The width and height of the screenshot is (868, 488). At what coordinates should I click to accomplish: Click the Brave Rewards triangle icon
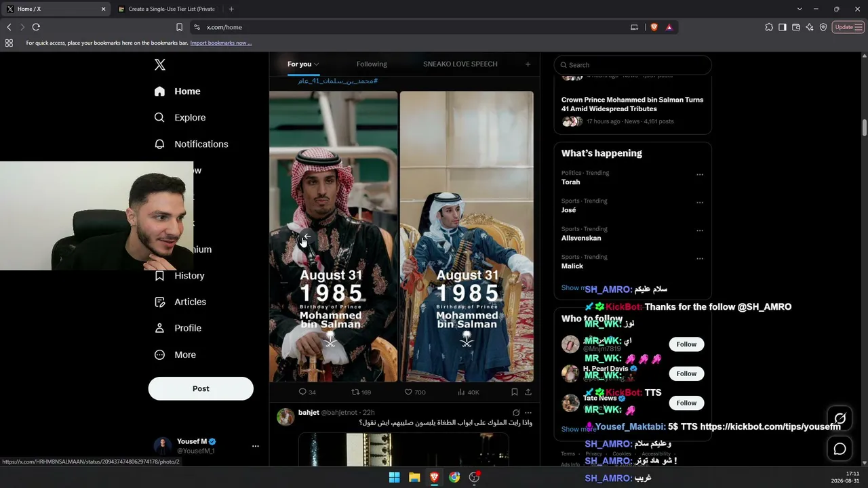[669, 27]
